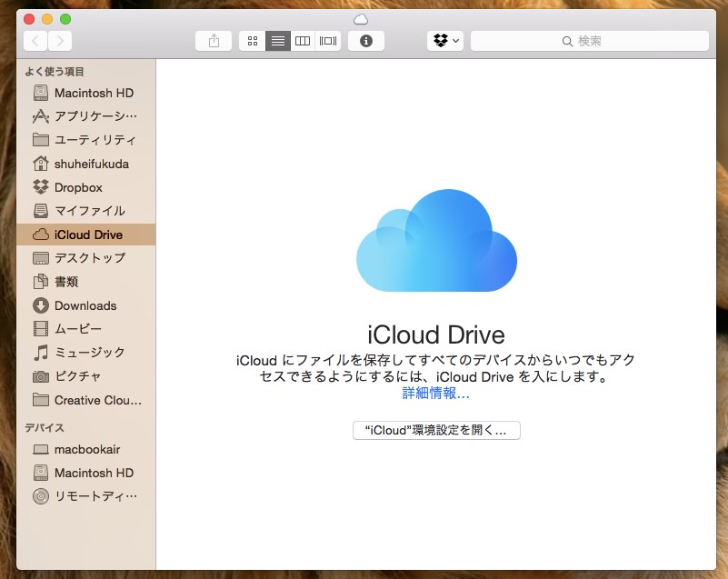Viewport: 728px width, 579px height.
Task: Open ムービー in the sidebar
Action: point(86,329)
